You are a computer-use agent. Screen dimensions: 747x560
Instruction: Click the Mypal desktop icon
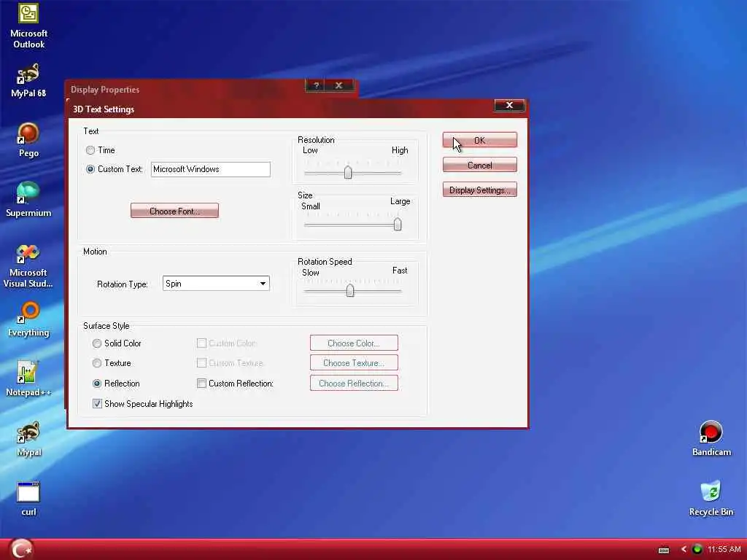(28, 439)
